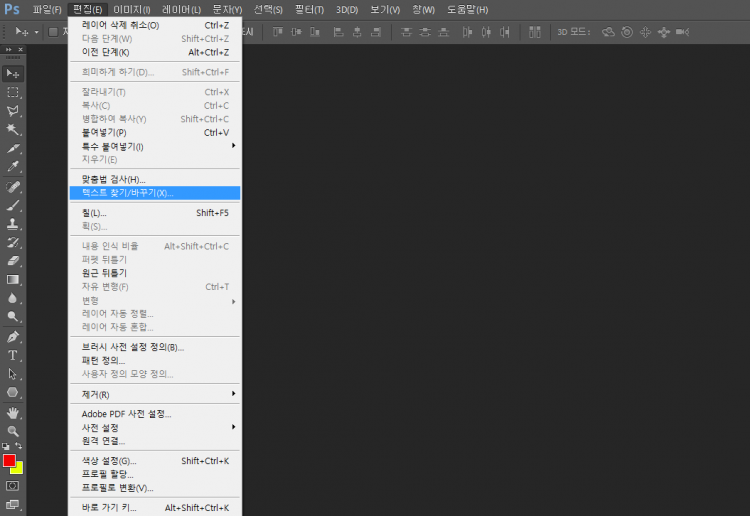Swap foreground and background colors
This screenshot has width=750, height=516.
(20, 446)
